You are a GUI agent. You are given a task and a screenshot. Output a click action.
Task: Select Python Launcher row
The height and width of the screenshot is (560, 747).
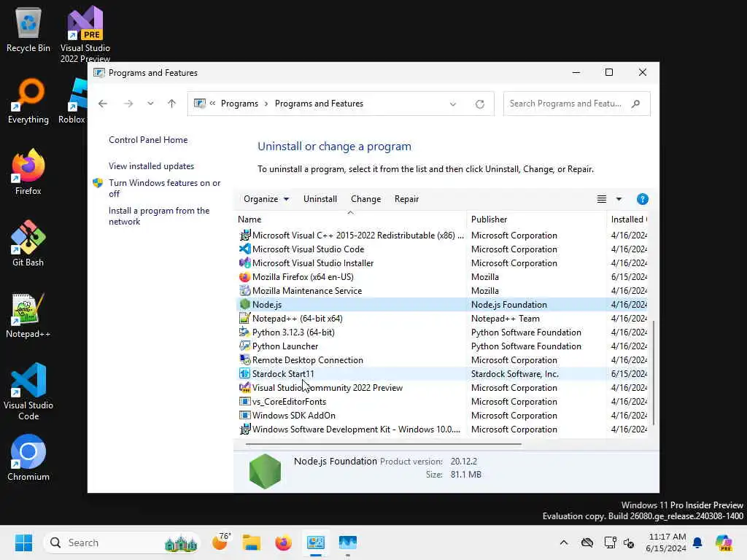(441, 346)
